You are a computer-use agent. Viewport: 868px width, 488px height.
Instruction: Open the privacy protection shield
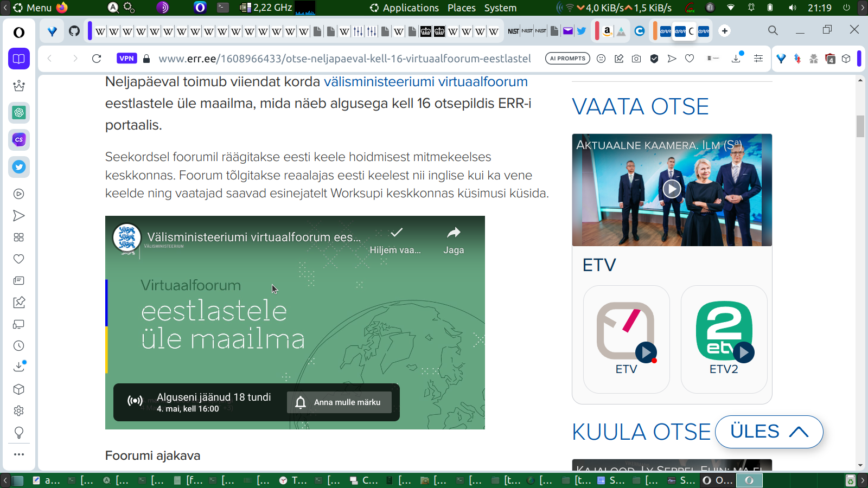click(654, 59)
